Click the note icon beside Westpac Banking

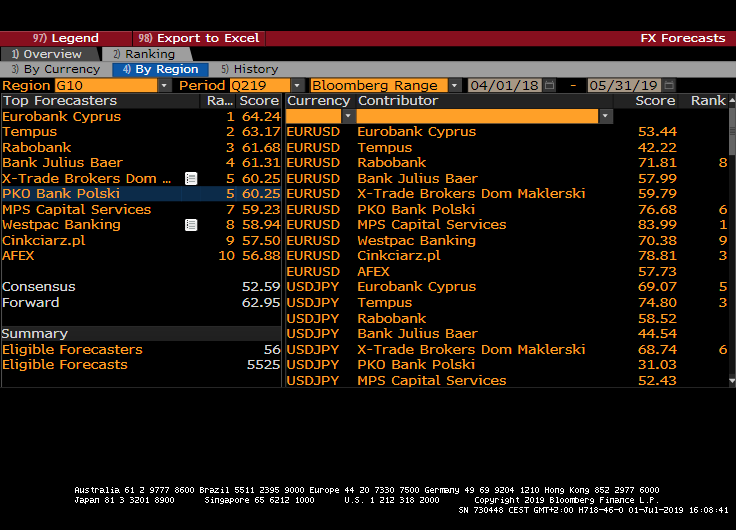coord(191,225)
